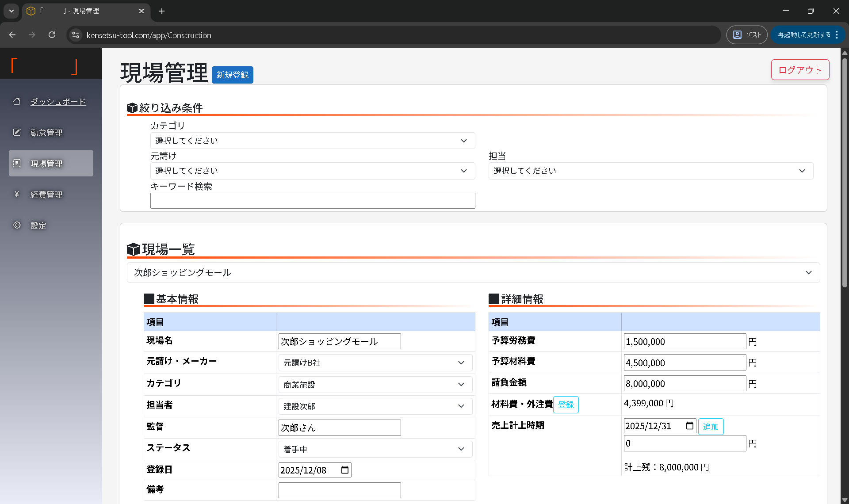Click the 新規登録 button
The width and height of the screenshot is (849, 504).
(232, 75)
